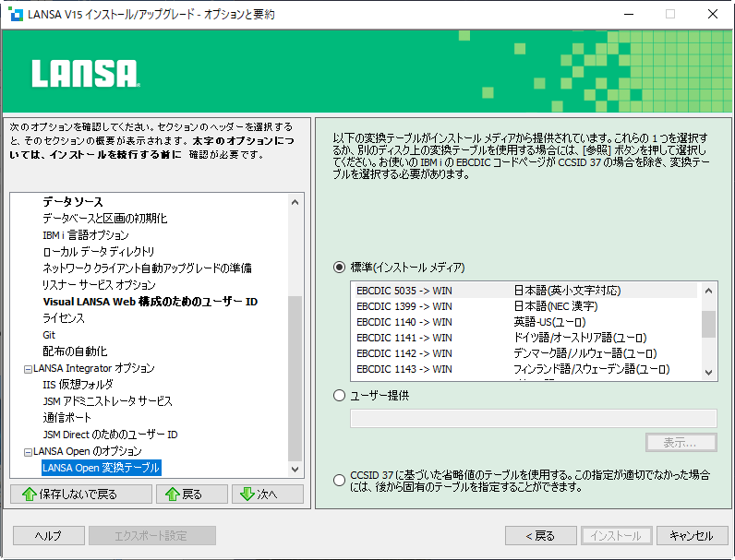Screen dimensions: 735x560
Task: Collapse the LANSA Integrator オプション tree node
Action: point(28,369)
